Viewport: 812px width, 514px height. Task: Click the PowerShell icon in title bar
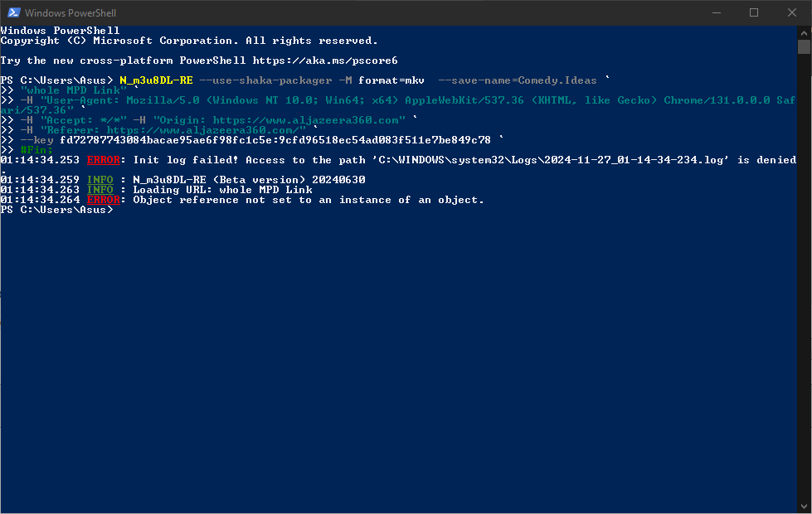tap(14, 12)
